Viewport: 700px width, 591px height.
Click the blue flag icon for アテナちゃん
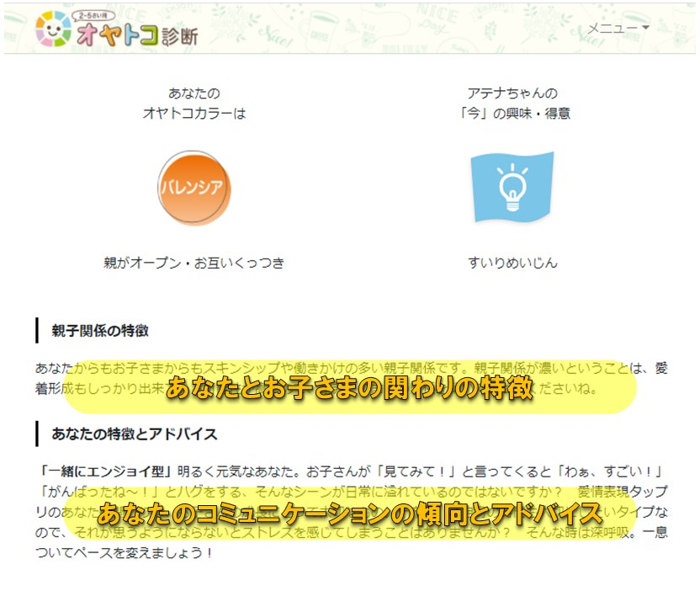513,185
